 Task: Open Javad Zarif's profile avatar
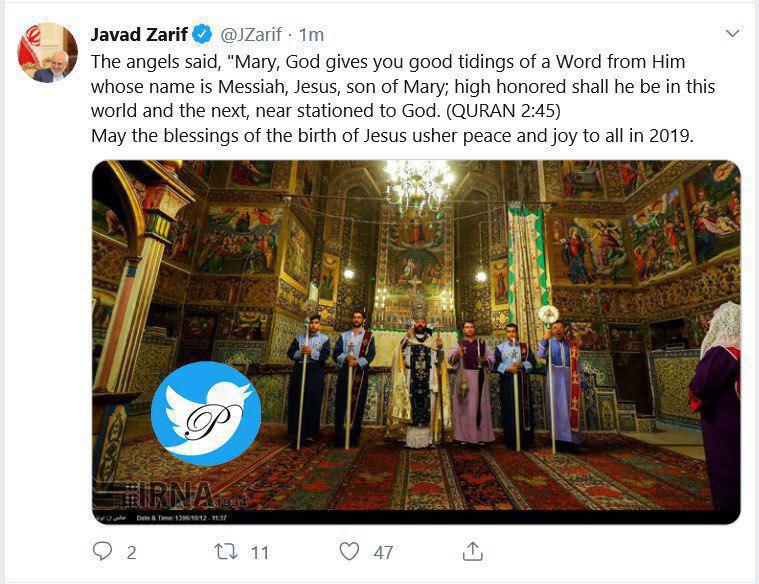[x=47, y=52]
